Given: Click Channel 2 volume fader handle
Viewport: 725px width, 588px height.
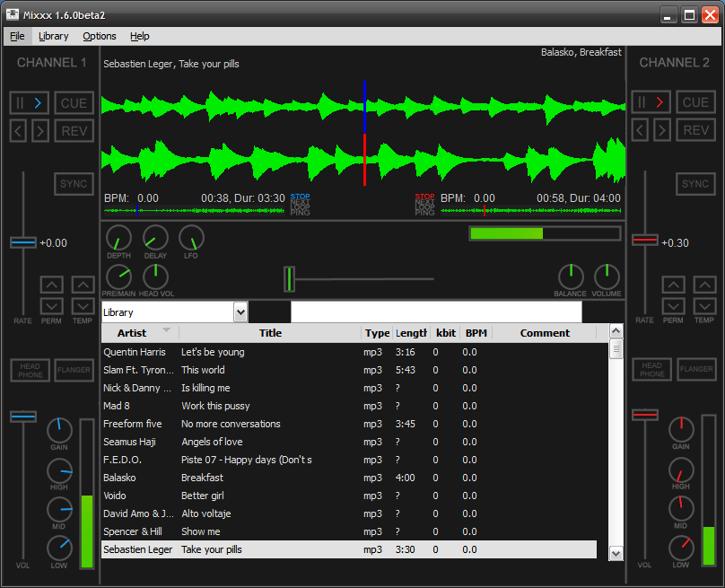Looking at the screenshot, I should click(645, 415).
